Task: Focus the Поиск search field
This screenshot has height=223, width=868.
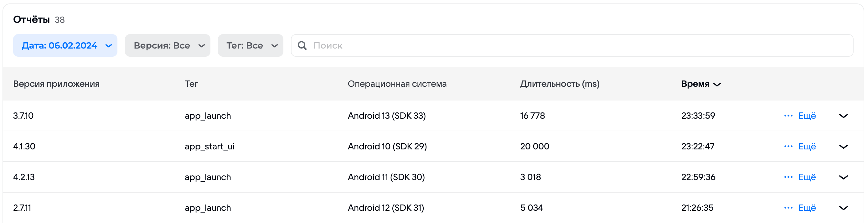Action: pos(573,45)
